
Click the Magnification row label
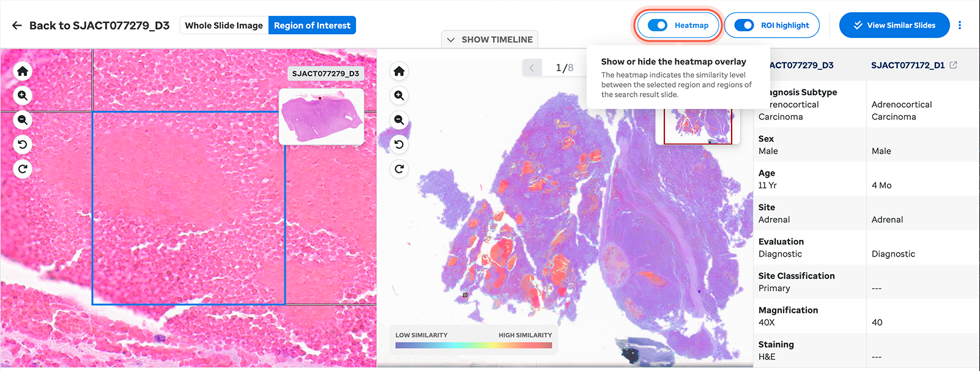coord(788,310)
